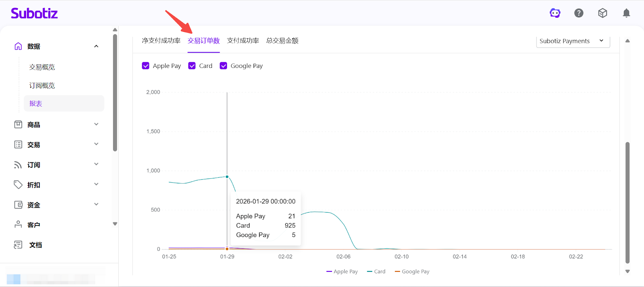This screenshot has width=644, height=287.
Task: Expand the 交易 menu chevron
Action: 96,144
